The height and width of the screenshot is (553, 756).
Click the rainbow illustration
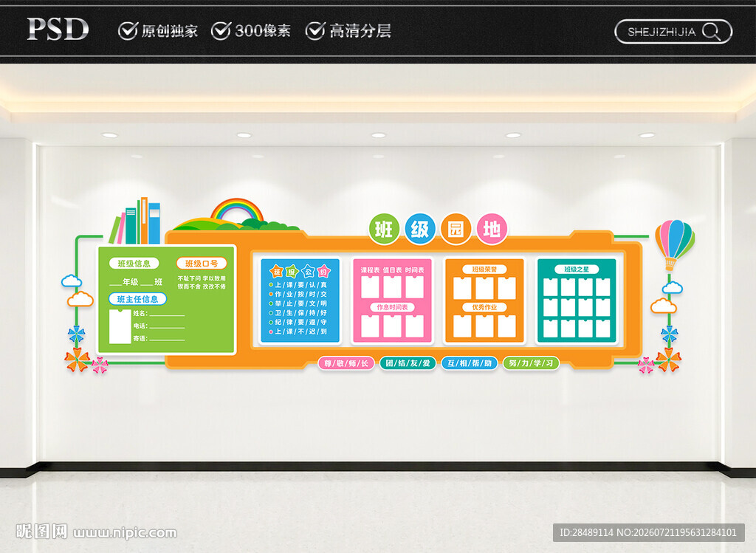click(x=237, y=210)
